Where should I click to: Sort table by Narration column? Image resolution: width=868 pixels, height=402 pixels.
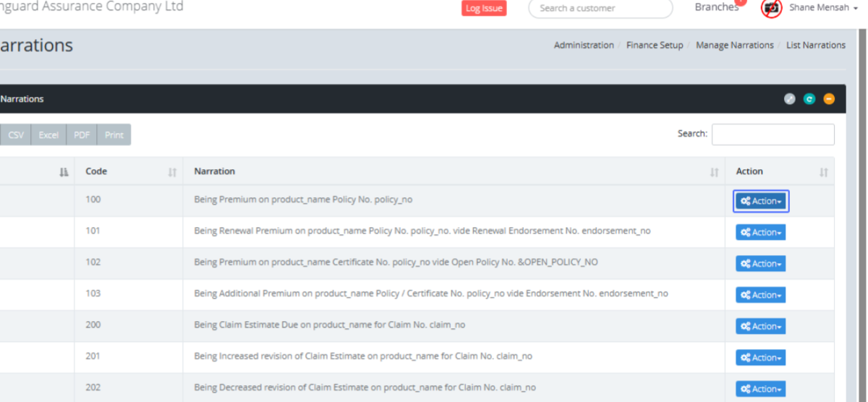tap(454, 171)
